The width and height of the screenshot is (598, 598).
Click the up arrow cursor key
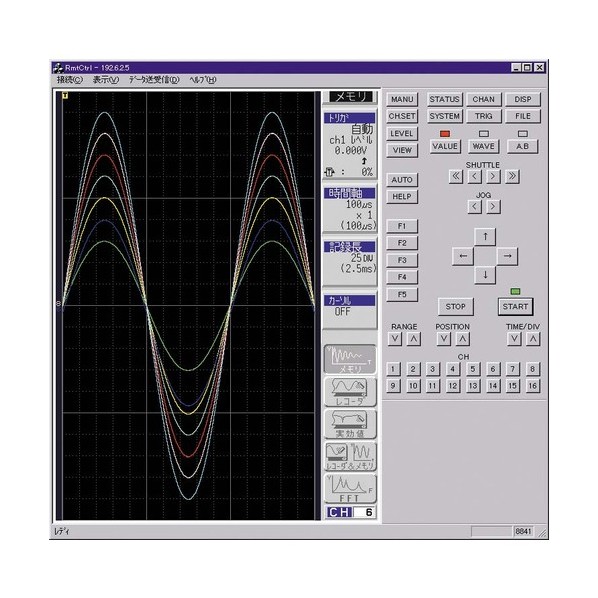point(485,237)
